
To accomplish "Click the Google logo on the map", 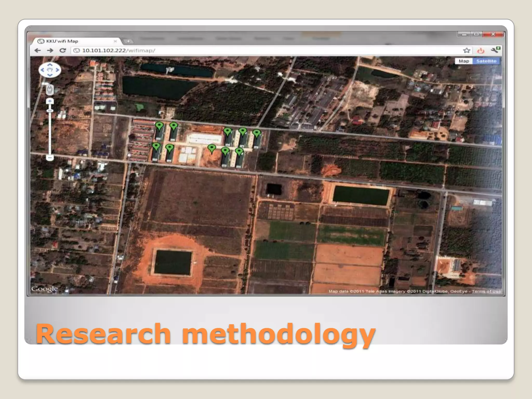I will [44, 289].
